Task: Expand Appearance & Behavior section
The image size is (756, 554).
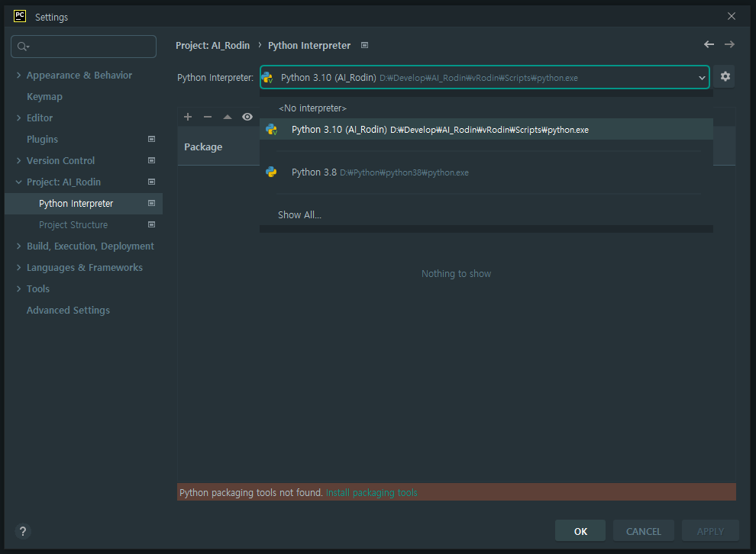Action: (x=19, y=75)
